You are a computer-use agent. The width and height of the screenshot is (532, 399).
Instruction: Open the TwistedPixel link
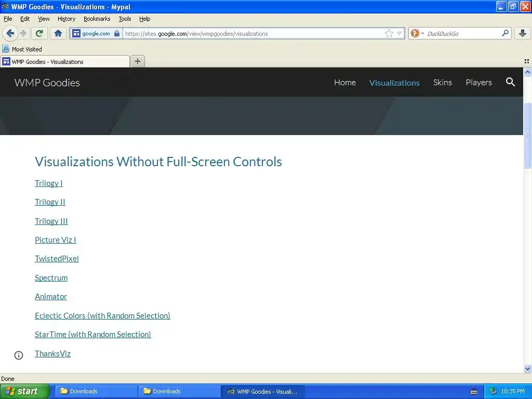tap(57, 259)
